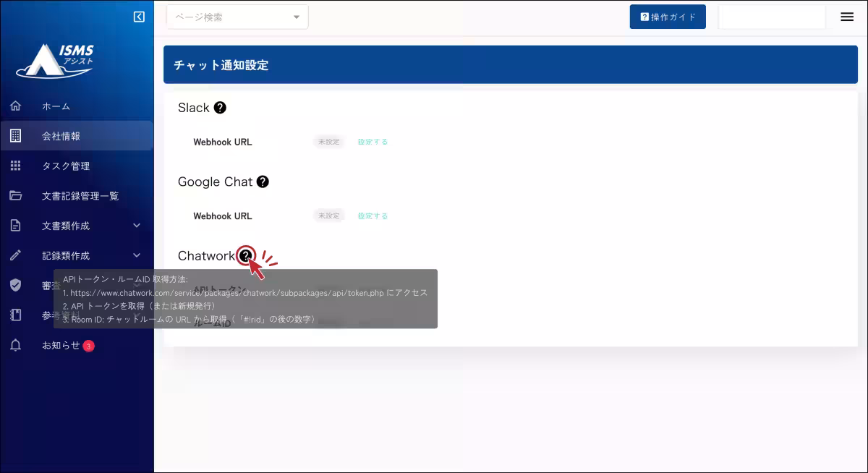Collapse the sidebar using the top arrow button
This screenshot has width=868, height=473.
pyautogui.click(x=139, y=16)
